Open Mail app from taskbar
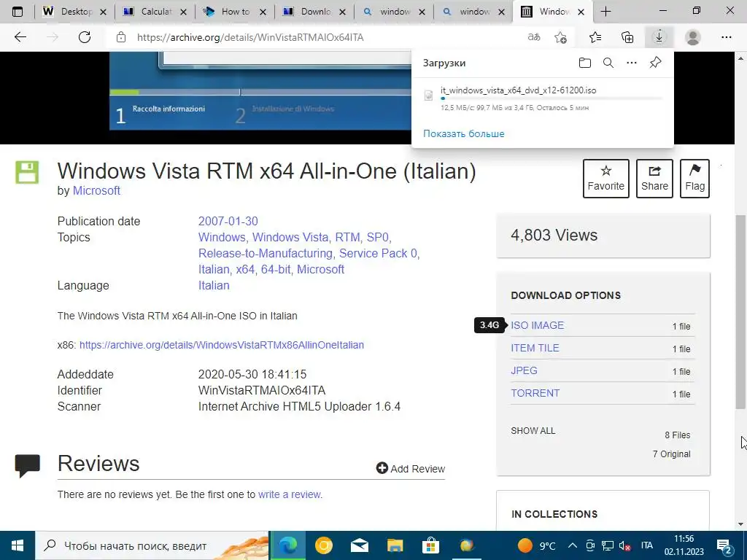 coord(359,545)
